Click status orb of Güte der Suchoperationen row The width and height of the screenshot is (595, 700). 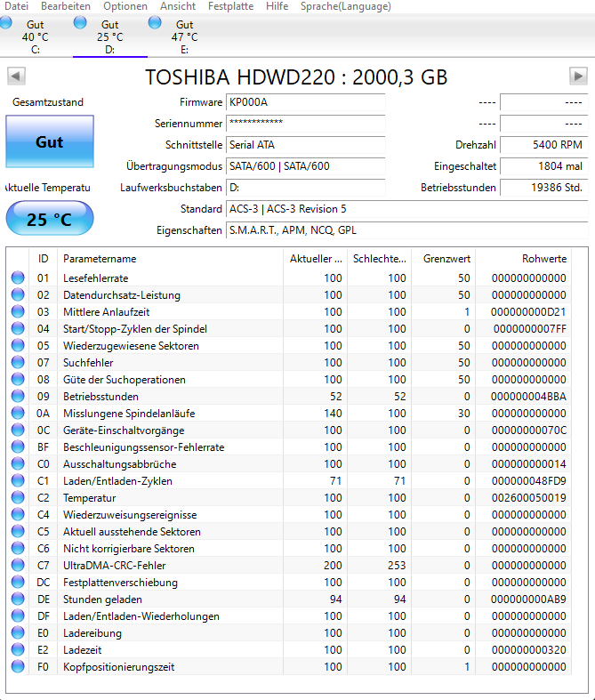[18, 379]
